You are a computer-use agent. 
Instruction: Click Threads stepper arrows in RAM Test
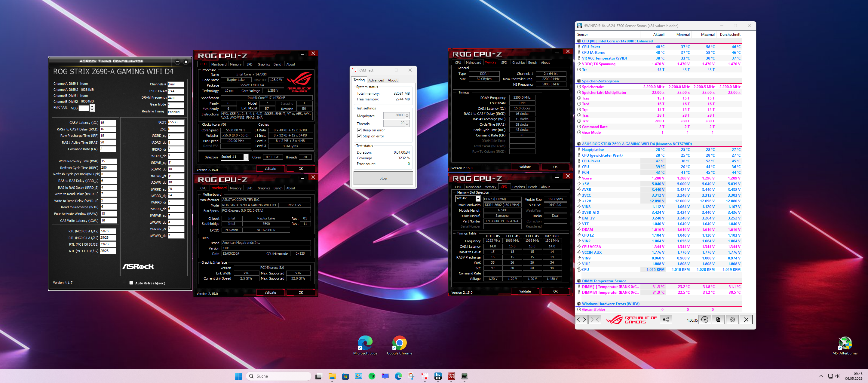(x=407, y=123)
